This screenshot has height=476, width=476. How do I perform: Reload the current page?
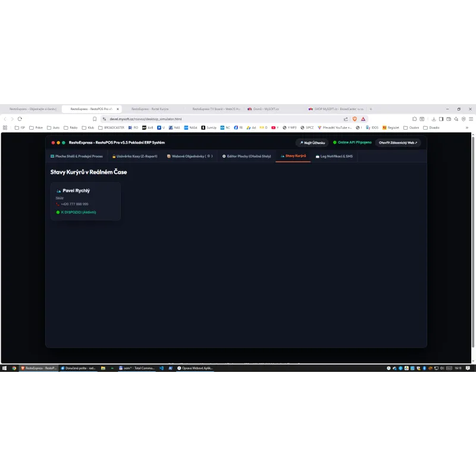pos(20,119)
